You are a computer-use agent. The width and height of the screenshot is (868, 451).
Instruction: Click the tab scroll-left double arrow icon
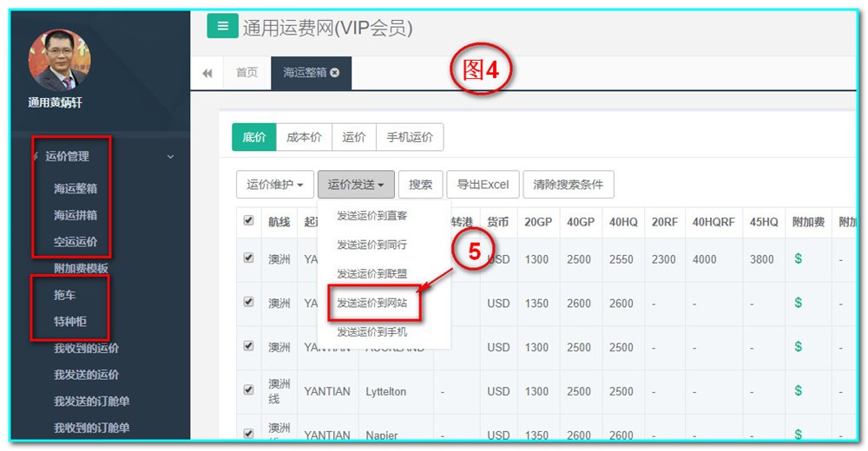[x=207, y=74]
